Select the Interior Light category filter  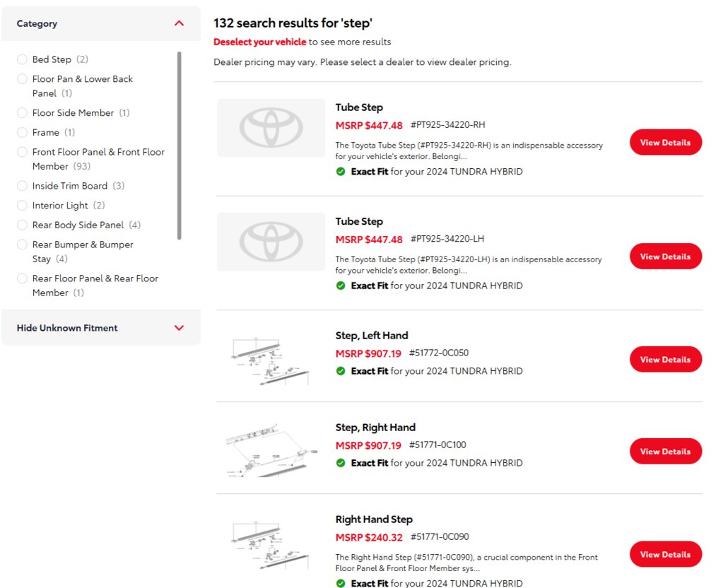point(23,206)
